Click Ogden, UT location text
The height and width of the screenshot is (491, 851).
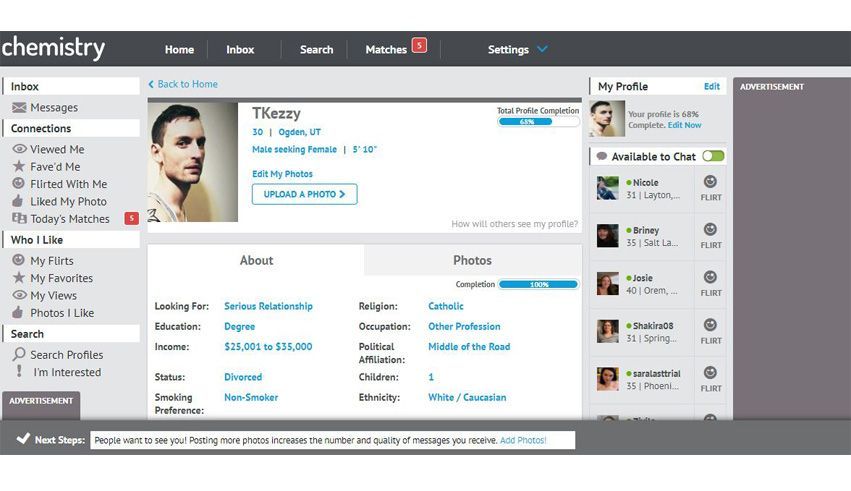(x=299, y=132)
